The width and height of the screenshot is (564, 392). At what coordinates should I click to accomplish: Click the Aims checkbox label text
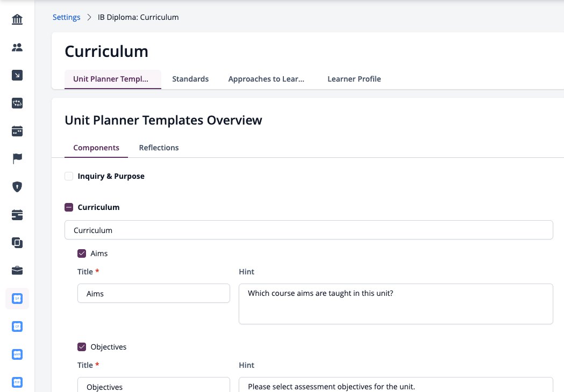tap(99, 253)
